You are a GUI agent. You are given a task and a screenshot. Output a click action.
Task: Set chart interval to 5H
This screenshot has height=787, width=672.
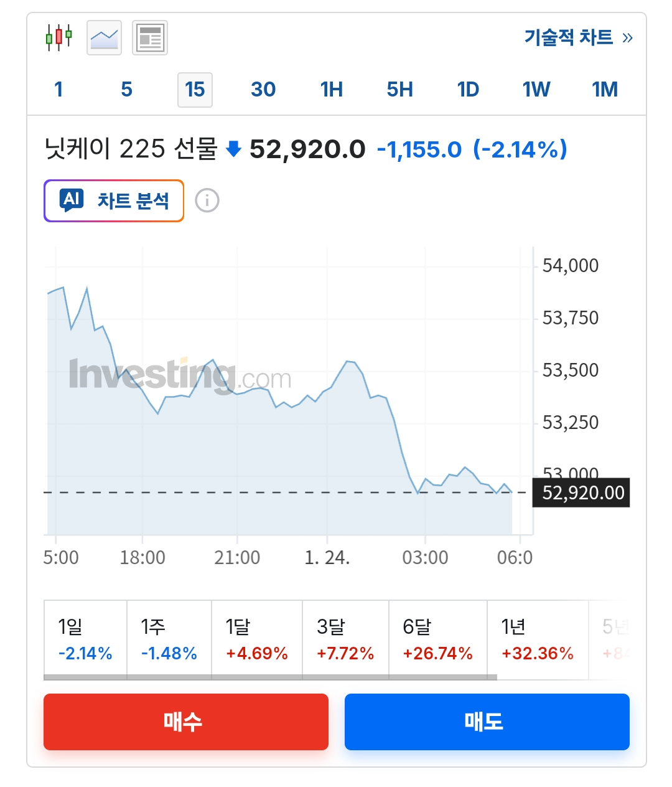[x=399, y=90]
